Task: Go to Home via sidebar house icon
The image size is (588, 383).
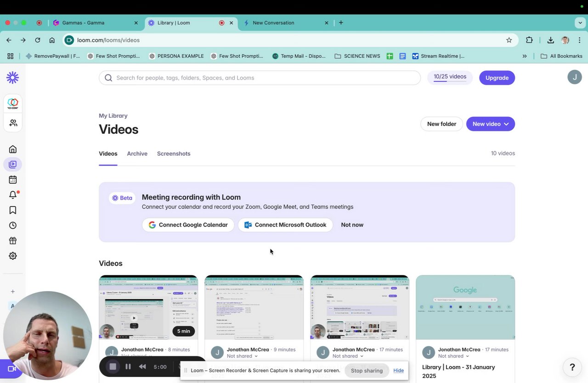Action: click(13, 149)
